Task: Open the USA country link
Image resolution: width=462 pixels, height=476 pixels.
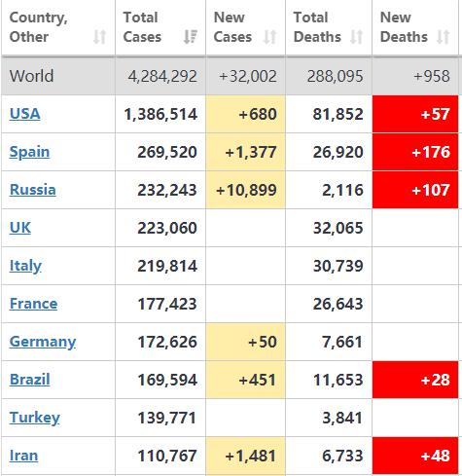Action: tap(25, 114)
